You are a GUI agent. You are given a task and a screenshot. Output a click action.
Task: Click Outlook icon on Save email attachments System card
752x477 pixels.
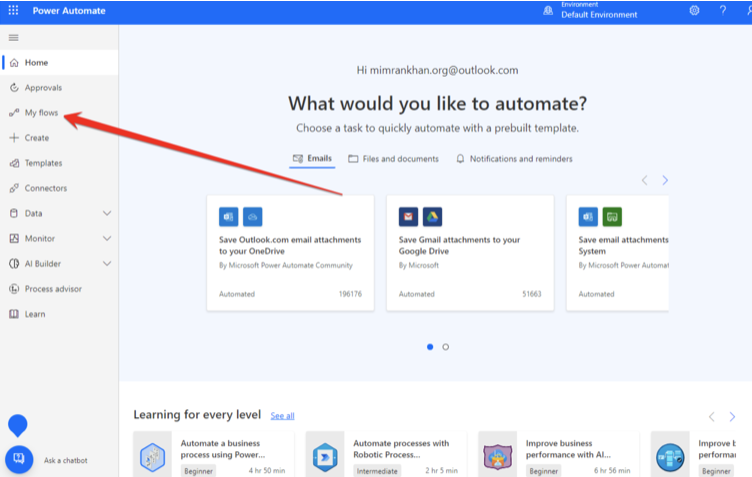(x=588, y=217)
